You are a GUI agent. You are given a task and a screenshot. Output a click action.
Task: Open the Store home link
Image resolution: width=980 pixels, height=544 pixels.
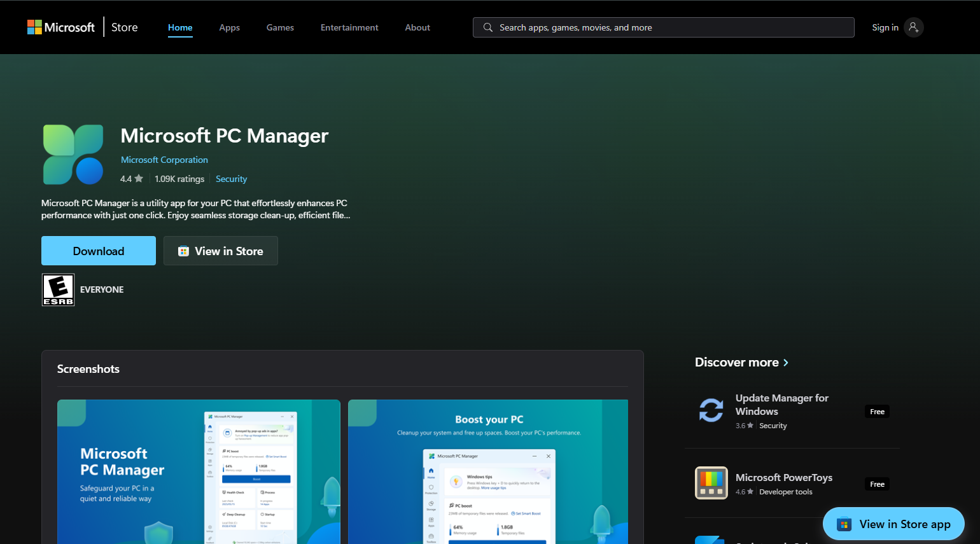(124, 27)
